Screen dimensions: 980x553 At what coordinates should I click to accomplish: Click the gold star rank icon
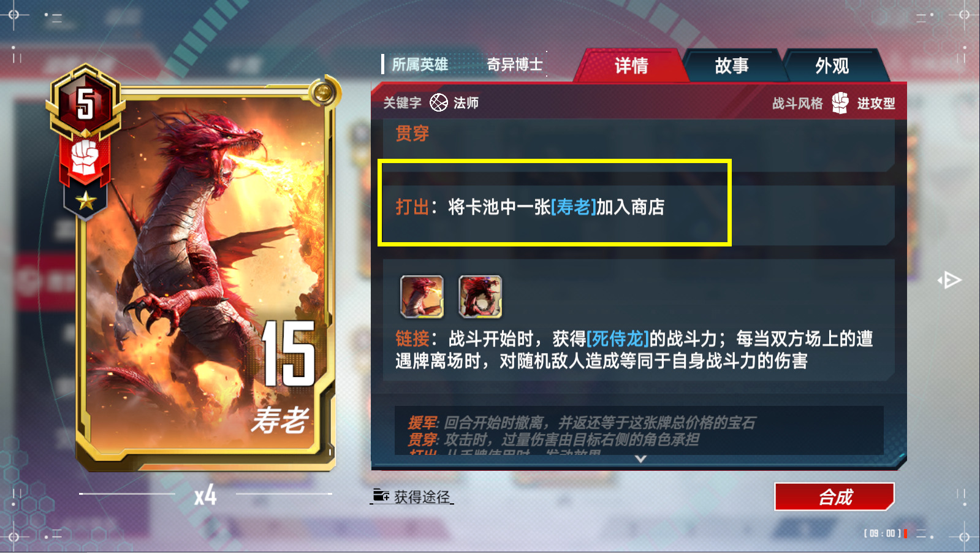coord(86,200)
